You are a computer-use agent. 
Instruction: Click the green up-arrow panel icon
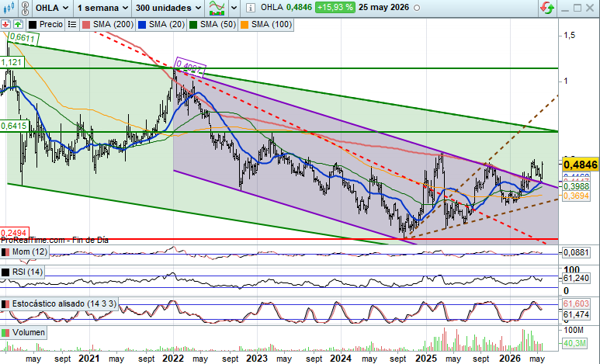pos(18,25)
